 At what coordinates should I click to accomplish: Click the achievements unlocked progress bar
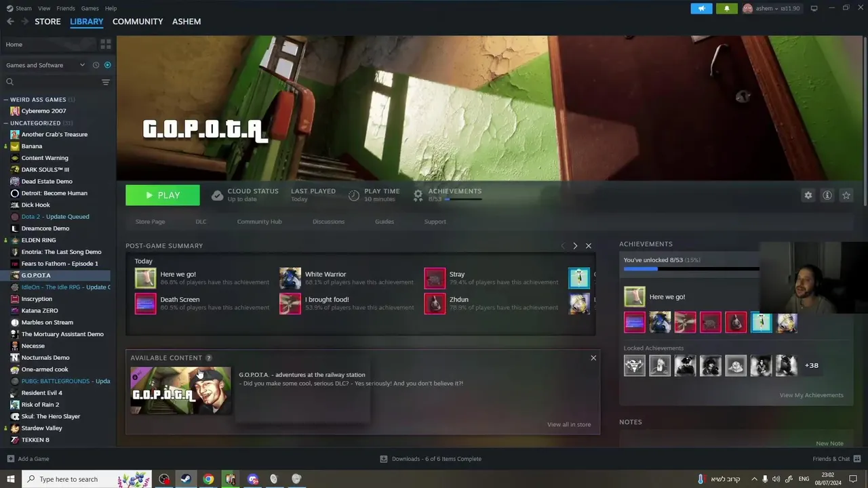click(x=691, y=269)
